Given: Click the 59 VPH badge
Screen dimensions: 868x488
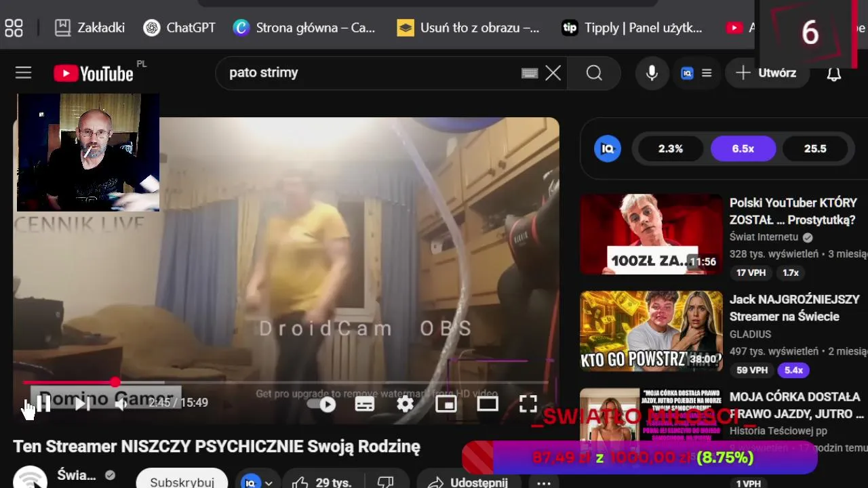Looking at the screenshot, I should pos(751,370).
